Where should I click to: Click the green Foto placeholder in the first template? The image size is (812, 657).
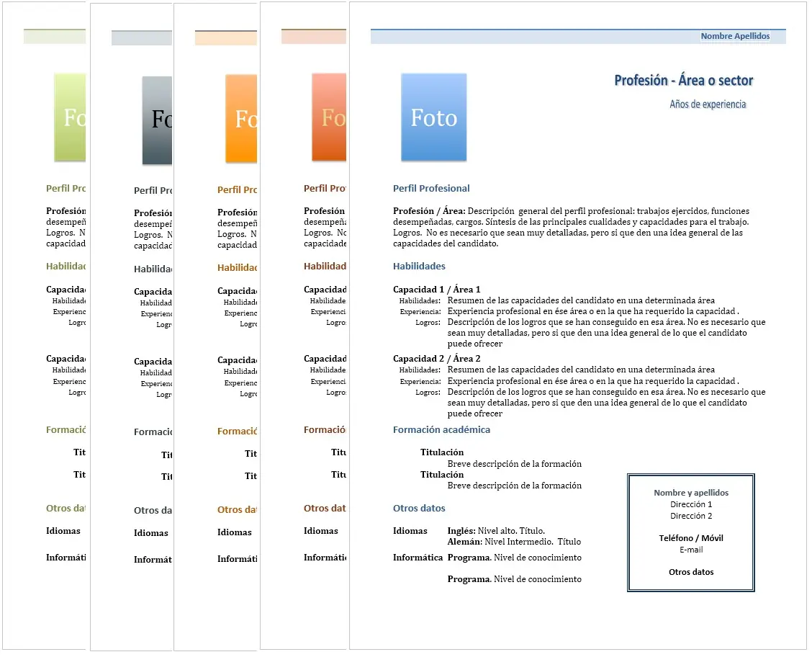(x=70, y=117)
